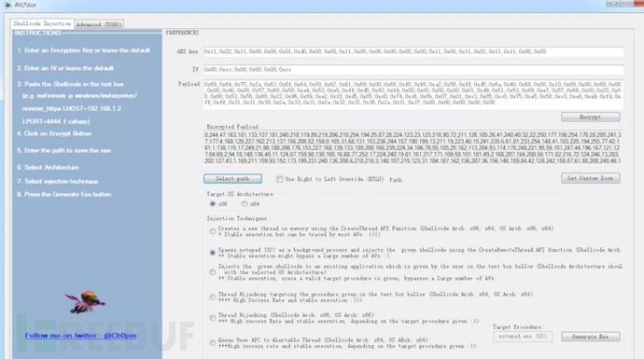Select Queue User APC injection technique
The width and height of the screenshot is (644, 359).
213,343
